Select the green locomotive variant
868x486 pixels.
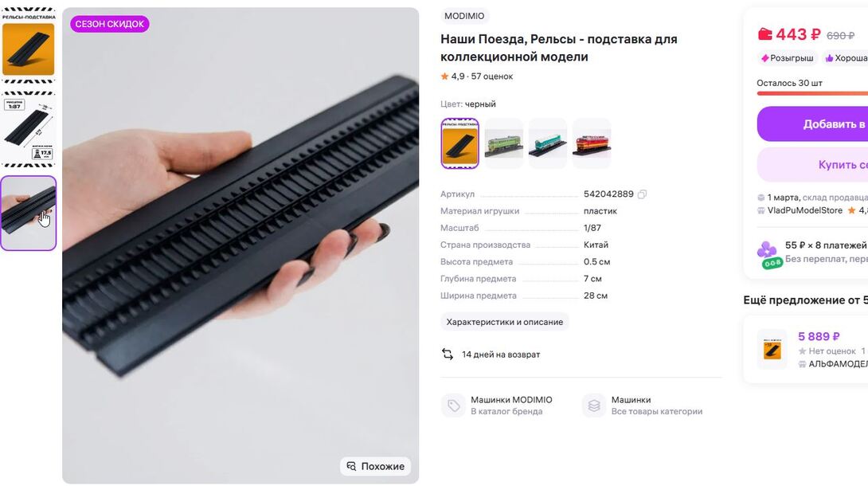coord(504,143)
